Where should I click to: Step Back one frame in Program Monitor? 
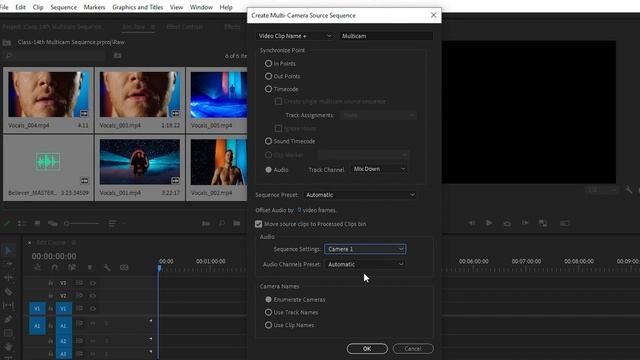471,223
